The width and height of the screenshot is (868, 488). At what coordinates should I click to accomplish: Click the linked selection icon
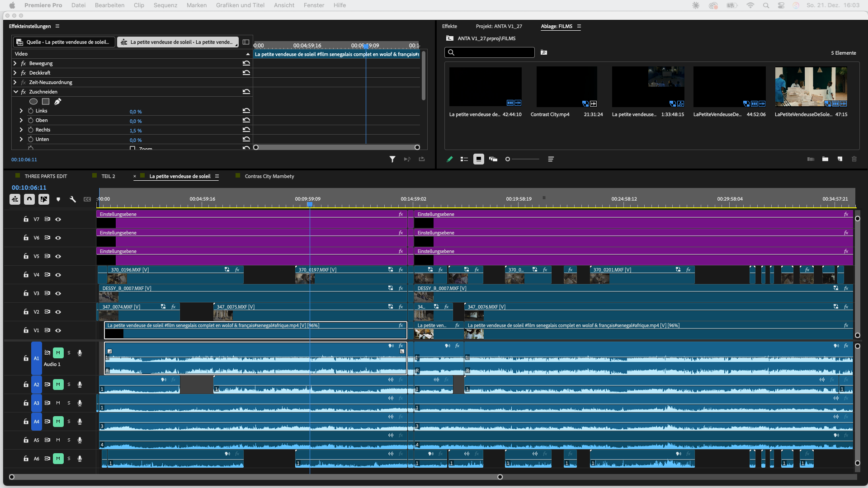pyautogui.click(x=44, y=199)
